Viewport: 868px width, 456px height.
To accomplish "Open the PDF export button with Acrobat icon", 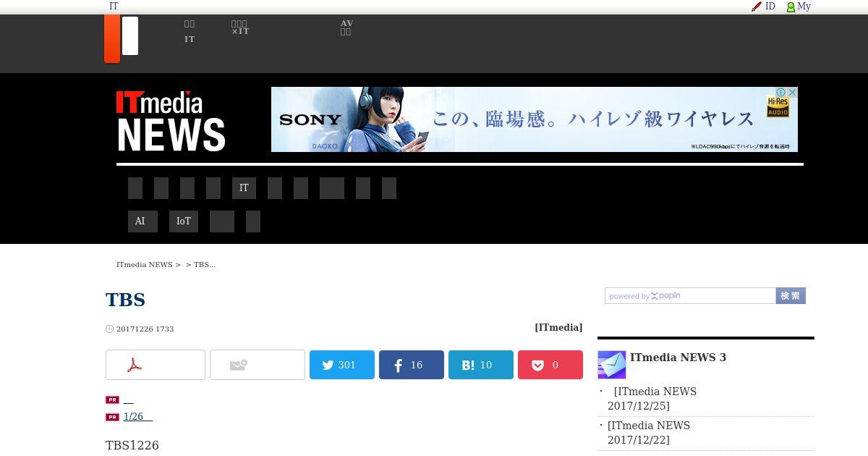I will pyautogui.click(x=156, y=365).
